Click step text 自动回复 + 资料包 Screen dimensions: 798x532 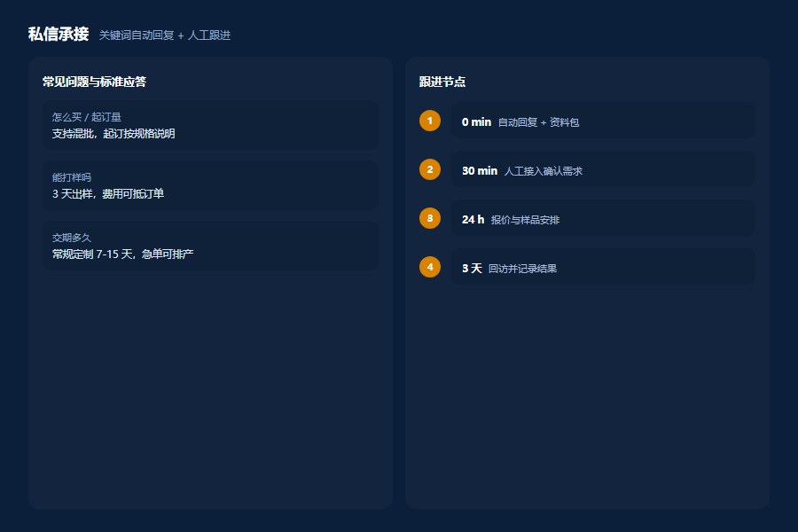pos(538,122)
